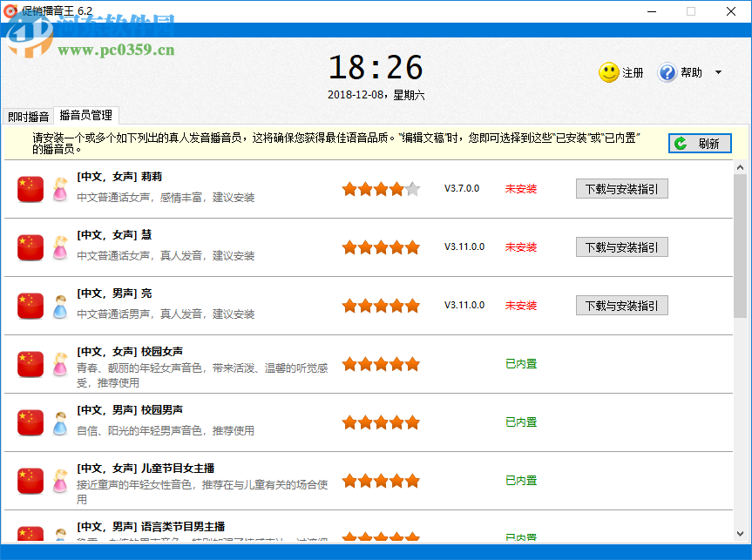The image size is (752, 560).
Task: Click the fifth star in 莉莉's rating
Action: pyautogui.click(x=412, y=186)
